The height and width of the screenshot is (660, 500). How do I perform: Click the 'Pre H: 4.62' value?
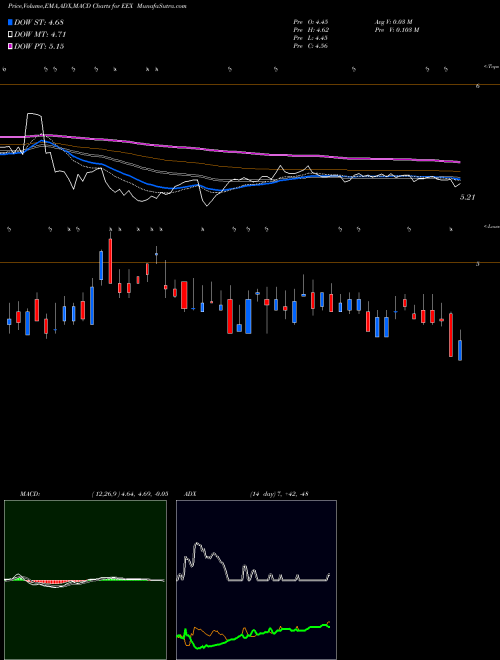(x=311, y=30)
